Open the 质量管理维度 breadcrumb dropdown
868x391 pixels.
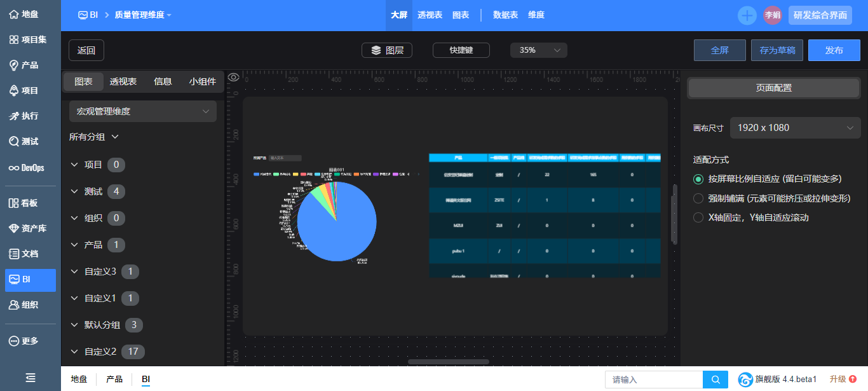tap(143, 15)
